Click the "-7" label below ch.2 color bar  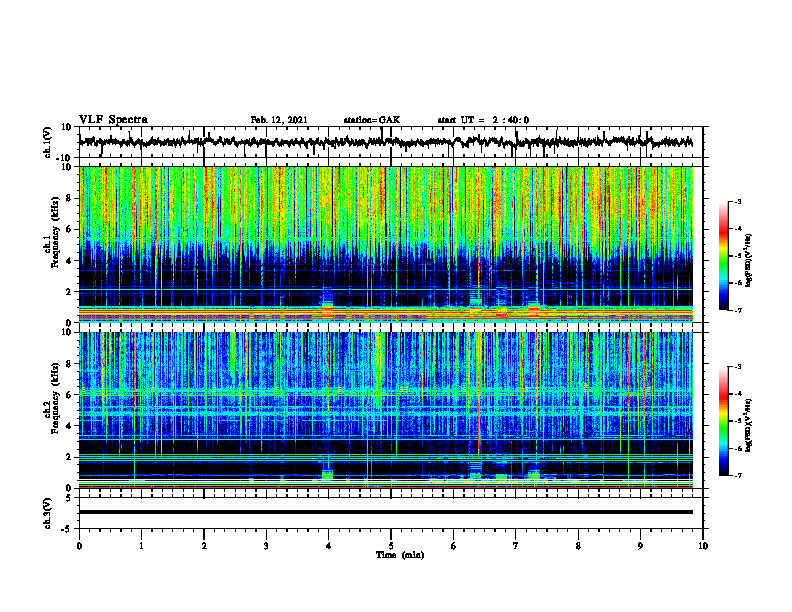pos(737,475)
